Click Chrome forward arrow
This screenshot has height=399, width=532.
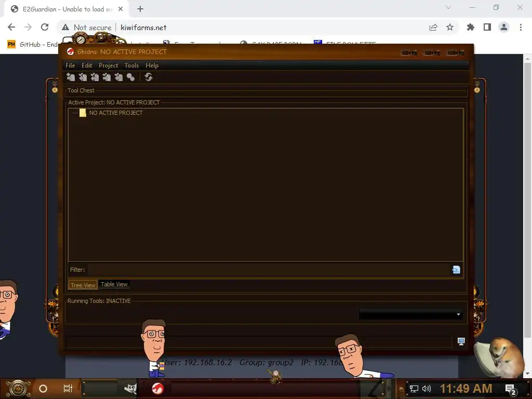(x=28, y=27)
